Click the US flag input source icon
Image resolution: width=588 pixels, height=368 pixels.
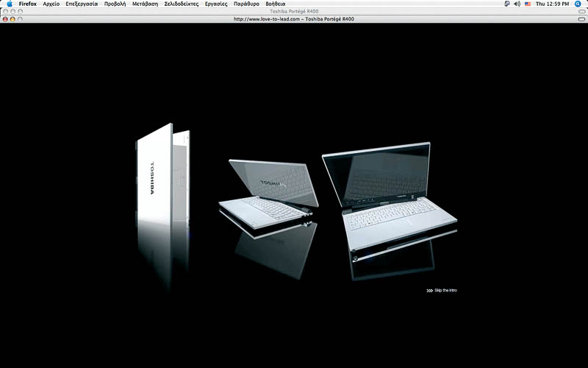528,4
